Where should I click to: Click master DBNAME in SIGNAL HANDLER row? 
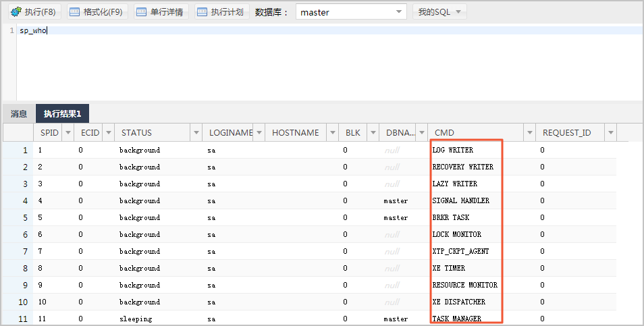click(396, 200)
